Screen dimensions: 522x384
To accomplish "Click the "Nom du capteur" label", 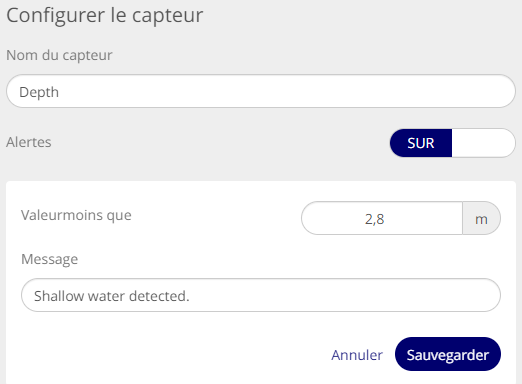I will (x=59, y=55).
